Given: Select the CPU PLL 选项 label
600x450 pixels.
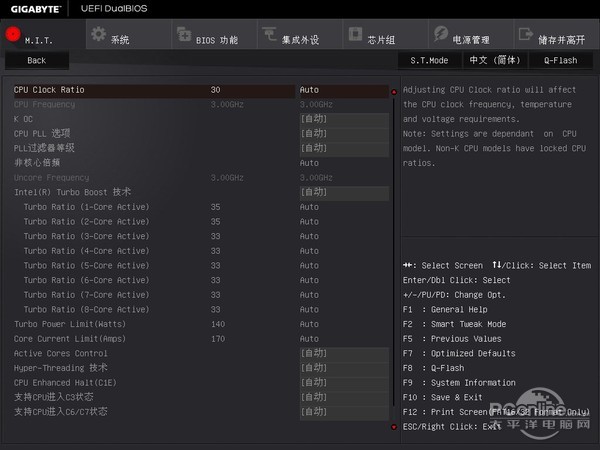Looking at the screenshot, I should pos(42,134).
